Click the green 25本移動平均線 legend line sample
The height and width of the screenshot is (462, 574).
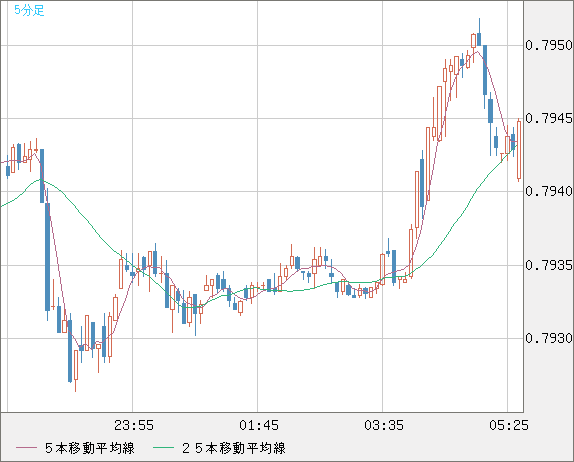pyautogui.click(x=163, y=448)
